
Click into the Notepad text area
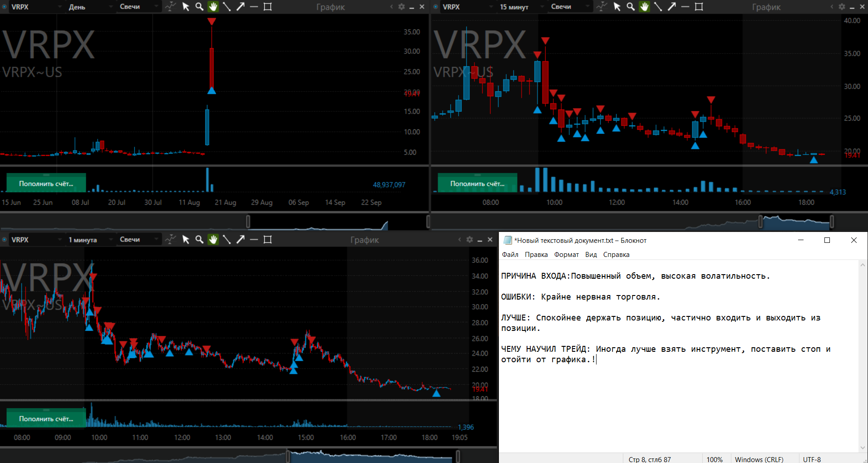(679, 356)
